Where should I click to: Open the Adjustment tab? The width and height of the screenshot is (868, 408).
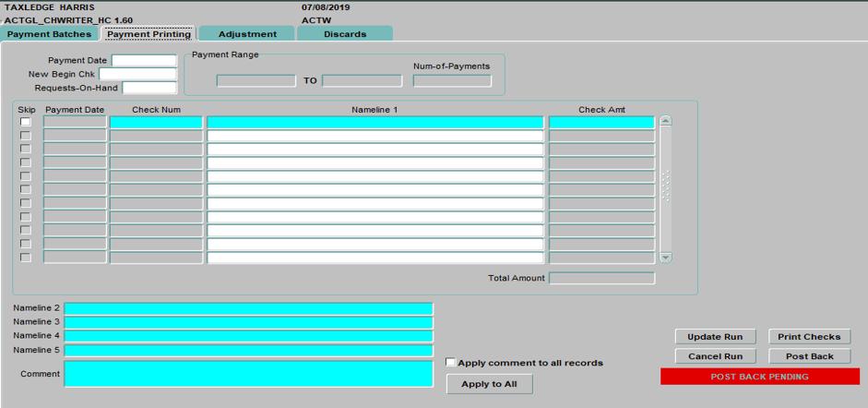[x=246, y=34]
